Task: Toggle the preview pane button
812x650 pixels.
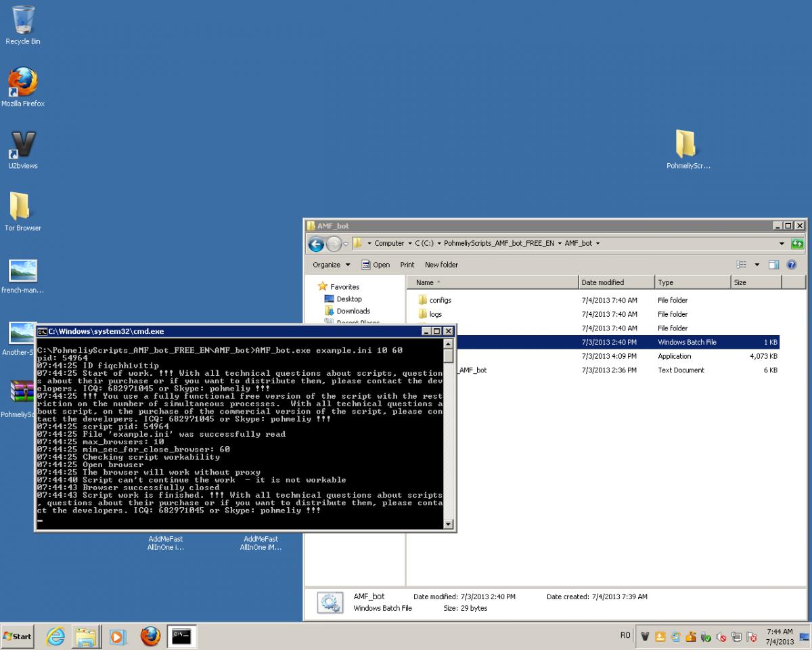Action: (x=774, y=265)
